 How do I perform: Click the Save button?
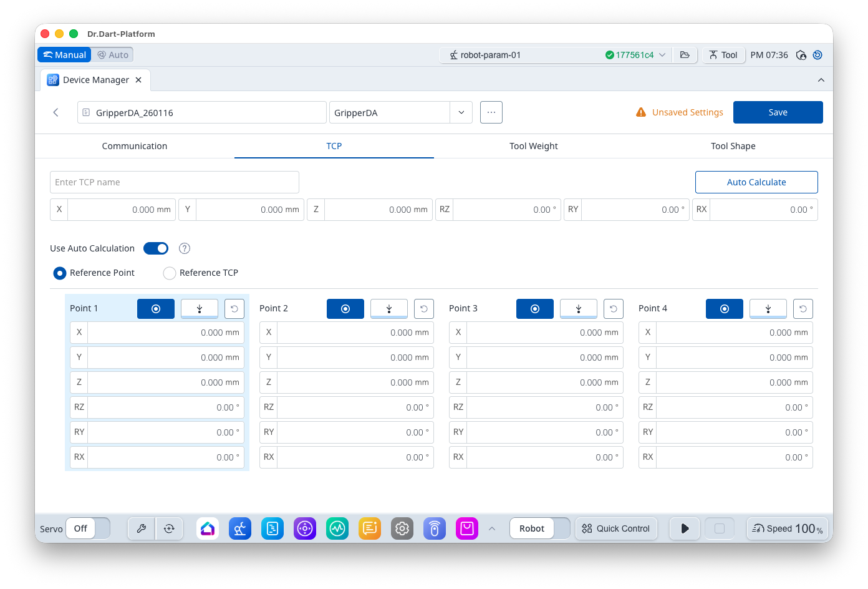click(778, 112)
